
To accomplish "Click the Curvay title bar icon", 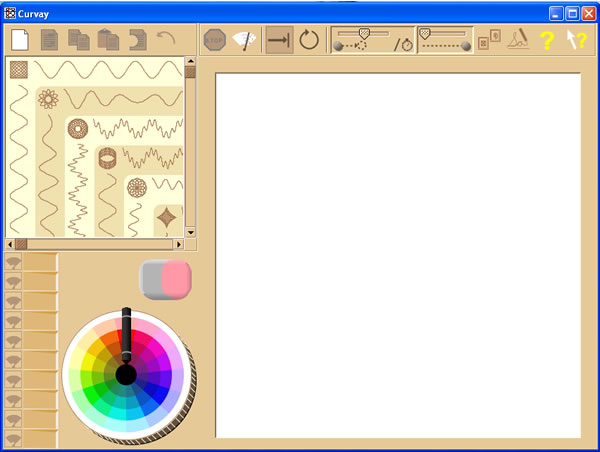I will (x=10, y=13).
